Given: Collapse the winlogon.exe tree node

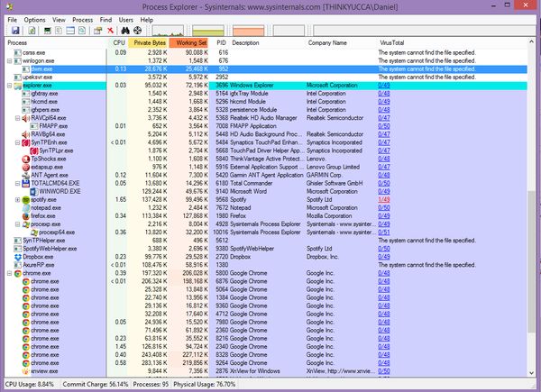Looking at the screenshot, I should (10, 61).
